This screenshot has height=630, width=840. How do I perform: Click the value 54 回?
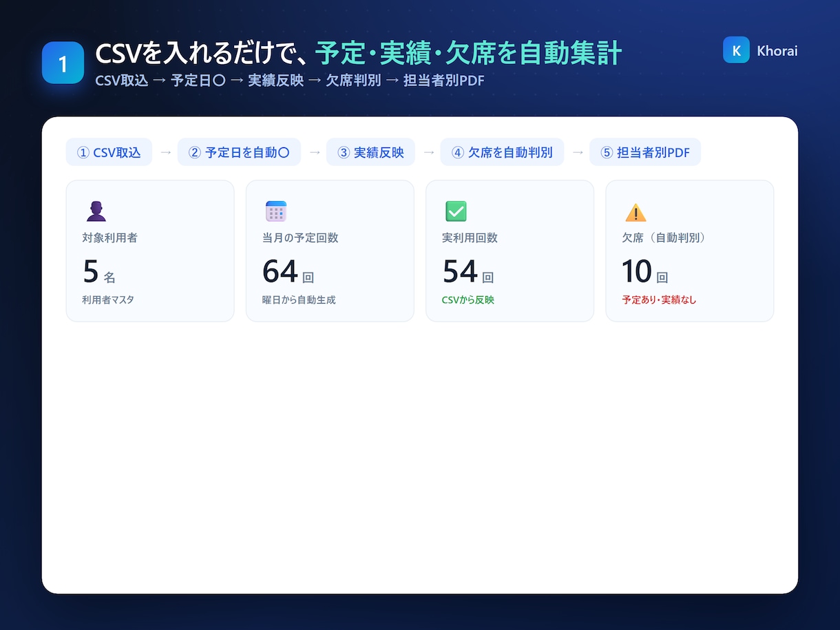[468, 271]
